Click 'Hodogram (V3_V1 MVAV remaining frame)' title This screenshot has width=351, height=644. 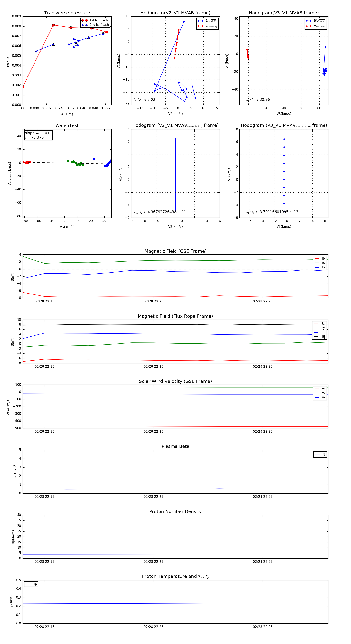pyautogui.click(x=284, y=125)
